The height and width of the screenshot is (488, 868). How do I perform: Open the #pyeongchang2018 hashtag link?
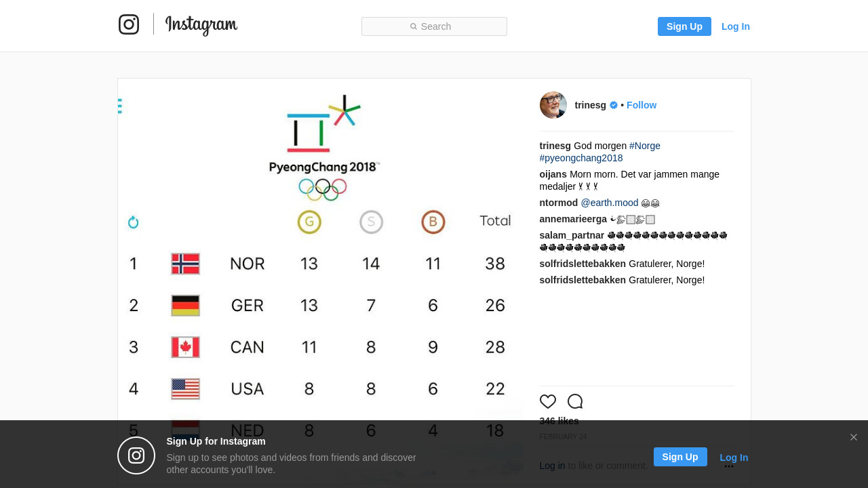[581, 158]
